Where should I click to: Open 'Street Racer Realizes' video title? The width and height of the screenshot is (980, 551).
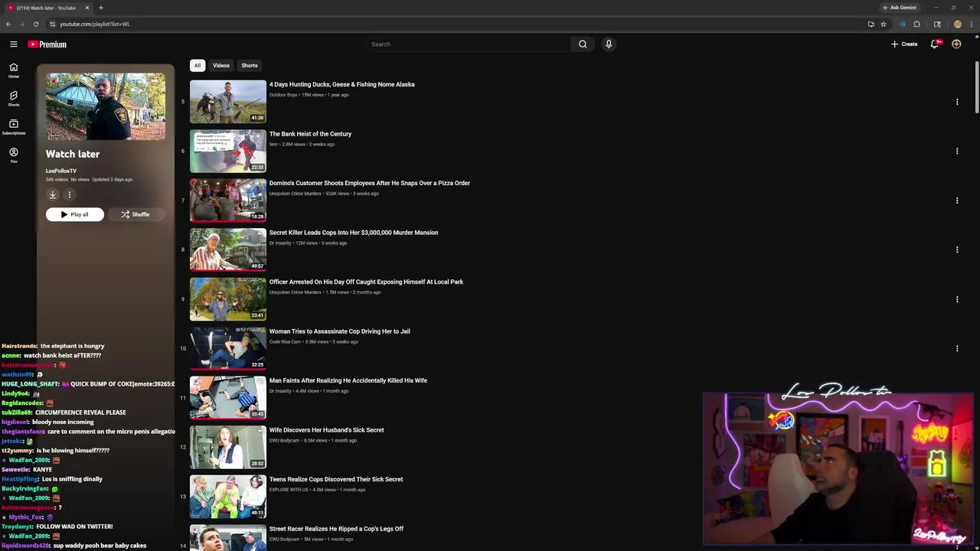pos(336,529)
